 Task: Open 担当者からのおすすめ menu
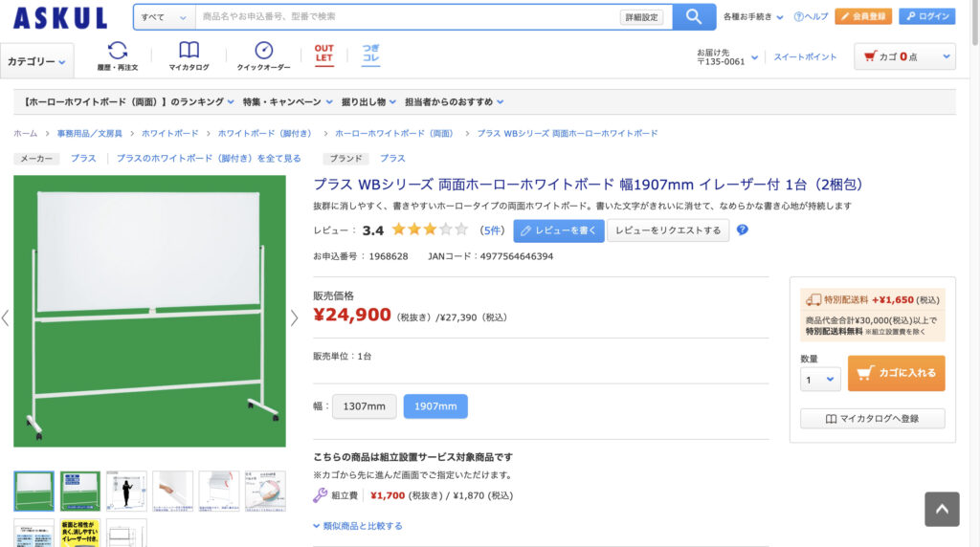pyautogui.click(x=455, y=101)
